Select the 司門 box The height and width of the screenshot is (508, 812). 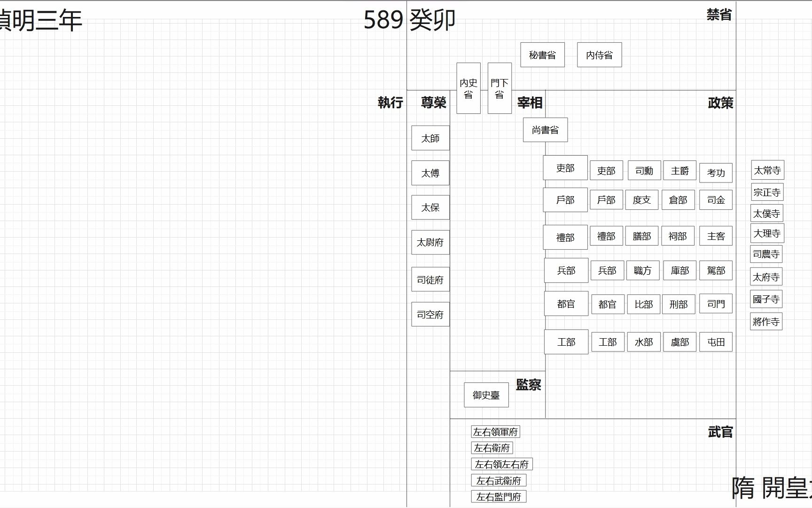coord(716,304)
